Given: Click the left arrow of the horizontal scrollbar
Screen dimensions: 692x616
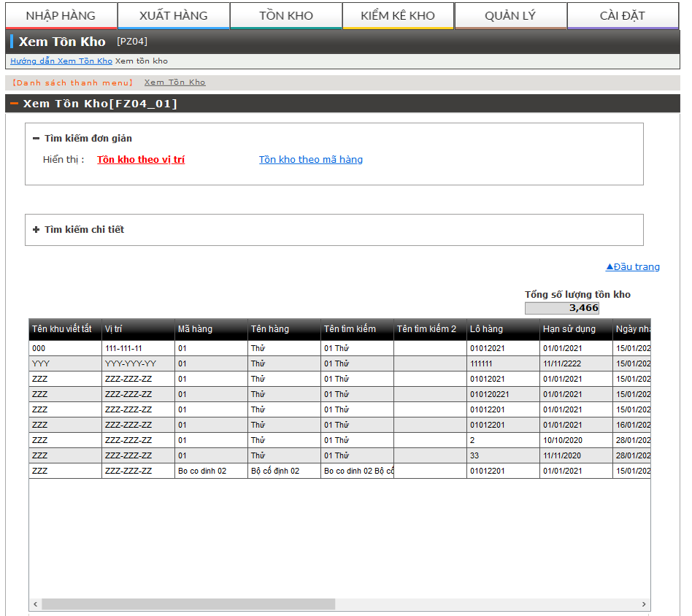Looking at the screenshot, I should coord(34,604).
